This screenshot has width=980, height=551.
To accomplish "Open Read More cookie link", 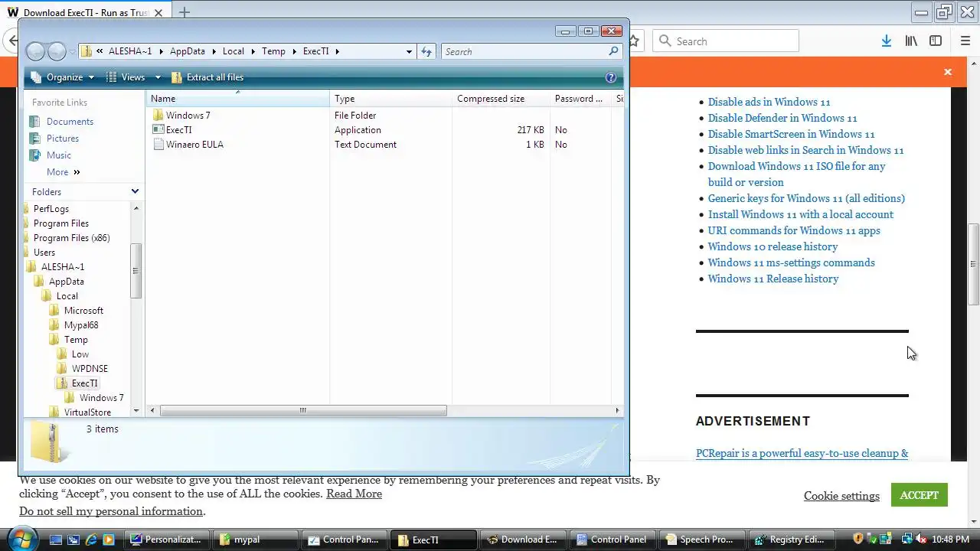I will [x=354, y=494].
